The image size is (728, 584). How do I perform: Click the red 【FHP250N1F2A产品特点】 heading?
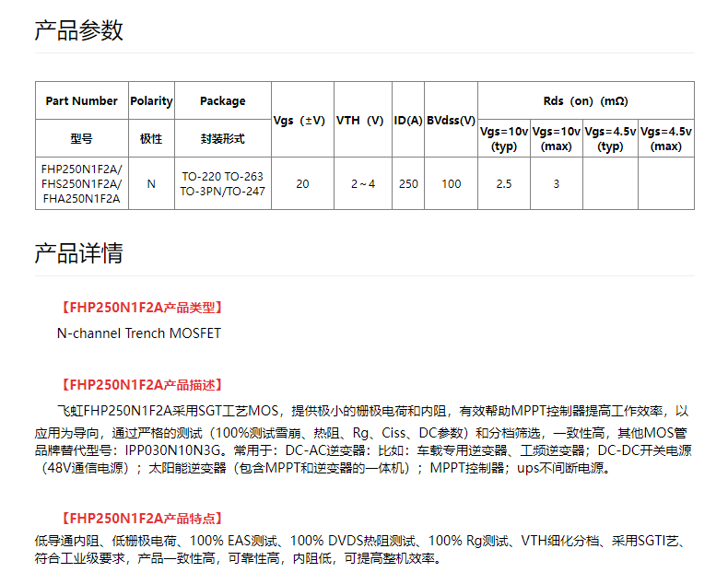click(141, 519)
